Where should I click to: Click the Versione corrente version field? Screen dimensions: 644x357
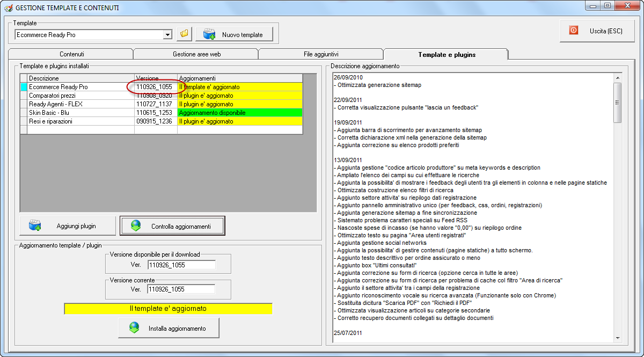(x=181, y=289)
